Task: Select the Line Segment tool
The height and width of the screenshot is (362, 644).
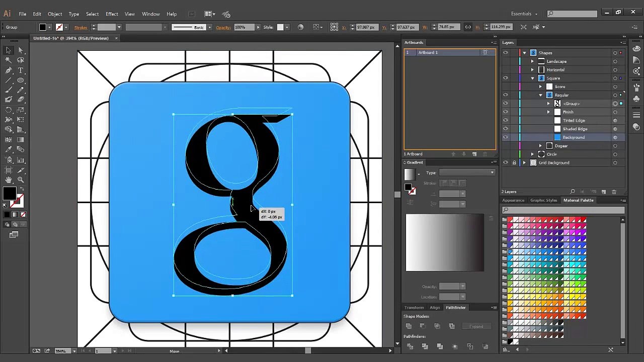Action: [9, 80]
